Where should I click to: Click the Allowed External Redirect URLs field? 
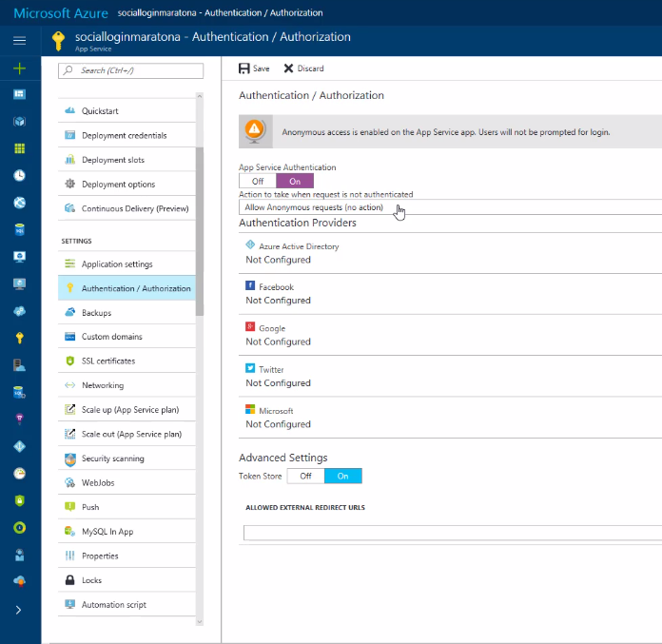(x=453, y=533)
